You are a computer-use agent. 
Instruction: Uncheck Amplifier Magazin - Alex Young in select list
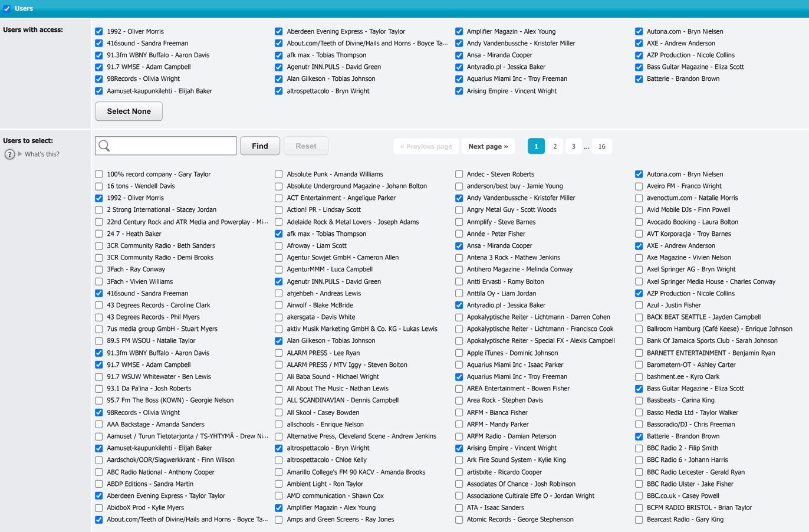[x=279, y=508]
